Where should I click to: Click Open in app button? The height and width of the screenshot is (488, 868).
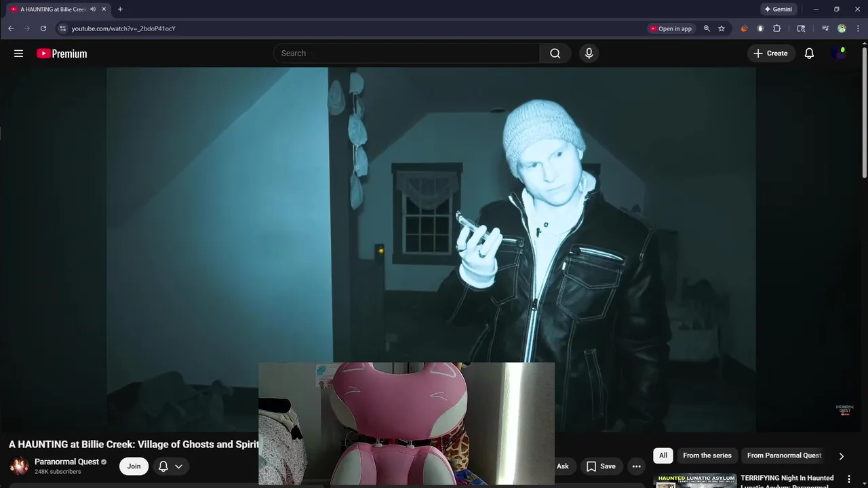[671, 28]
